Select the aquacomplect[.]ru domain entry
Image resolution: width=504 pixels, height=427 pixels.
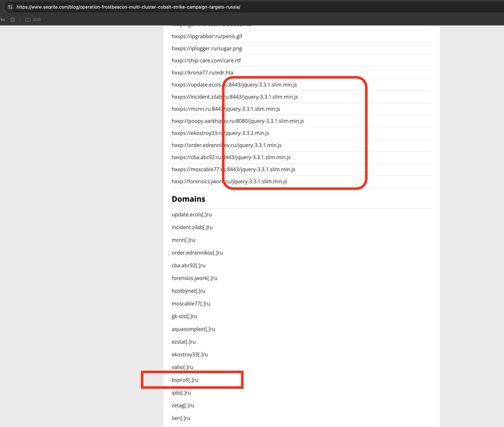coord(193,329)
